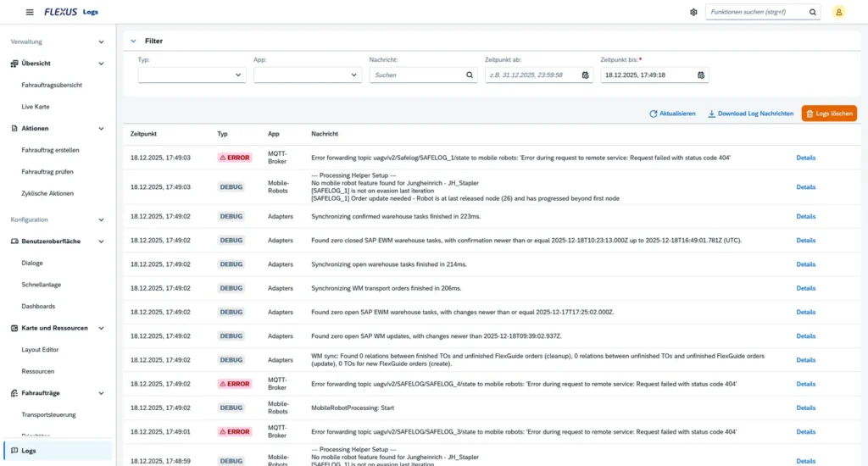Open Live Karte in sidebar
Screen dimensions: 868x466
[36, 107]
